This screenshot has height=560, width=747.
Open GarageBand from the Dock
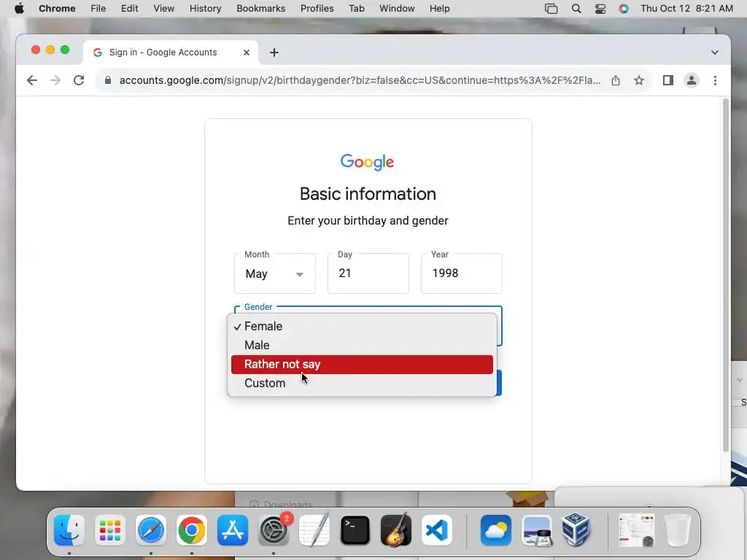(x=396, y=530)
